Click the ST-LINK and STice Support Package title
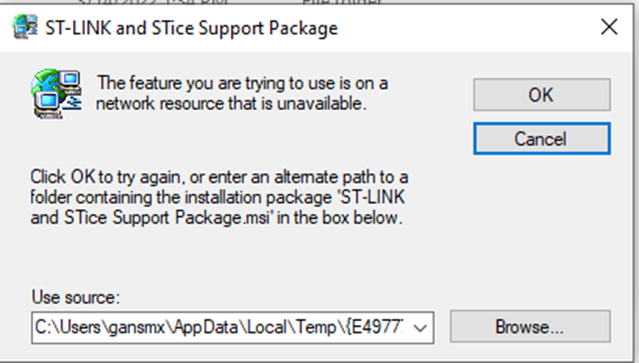This screenshot has height=363, width=639. [192, 28]
